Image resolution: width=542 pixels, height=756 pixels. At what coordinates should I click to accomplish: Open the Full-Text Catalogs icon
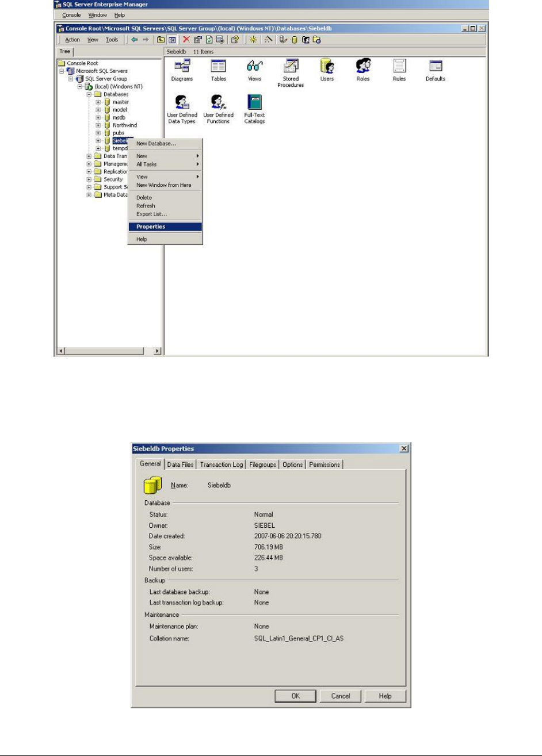[254, 102]
